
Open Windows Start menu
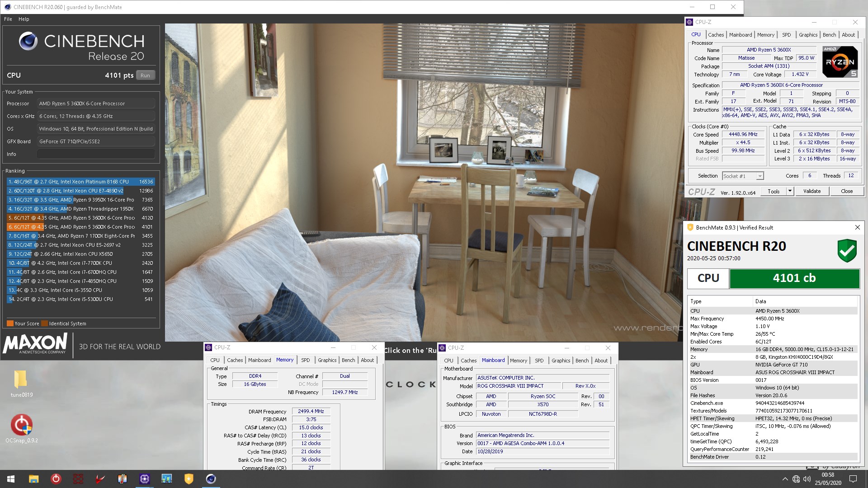[11, 479]
